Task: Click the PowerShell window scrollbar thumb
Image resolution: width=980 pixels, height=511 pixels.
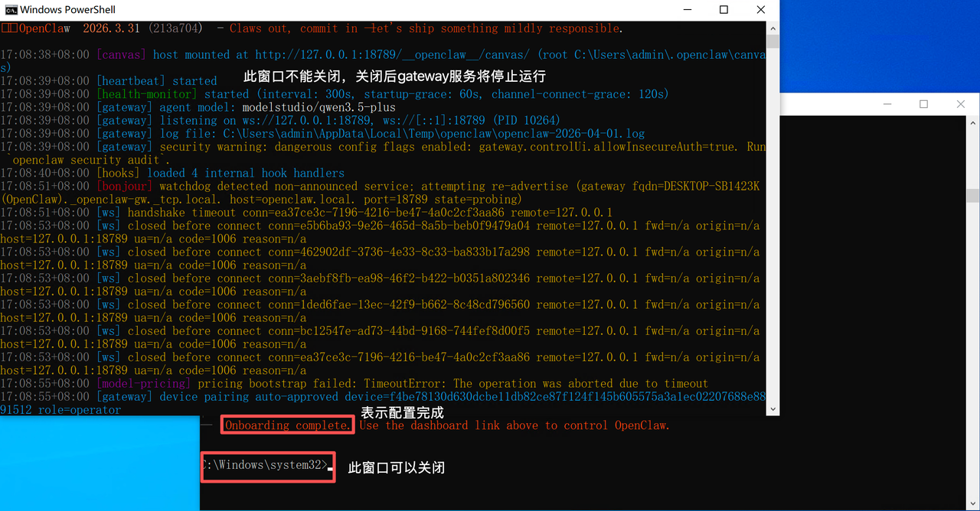Action: (x=773, y=41)
